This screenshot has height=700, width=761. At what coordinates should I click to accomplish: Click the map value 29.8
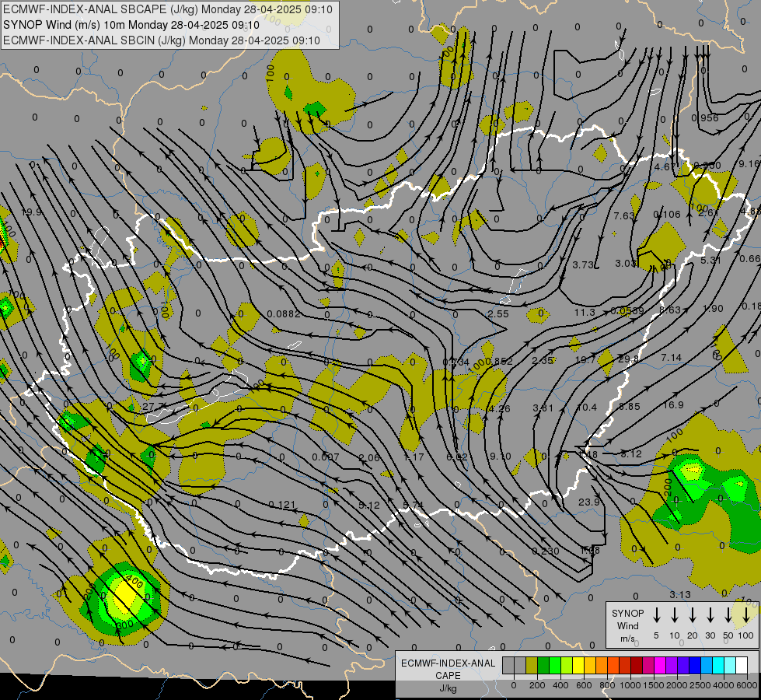click(x=628, y=359)
